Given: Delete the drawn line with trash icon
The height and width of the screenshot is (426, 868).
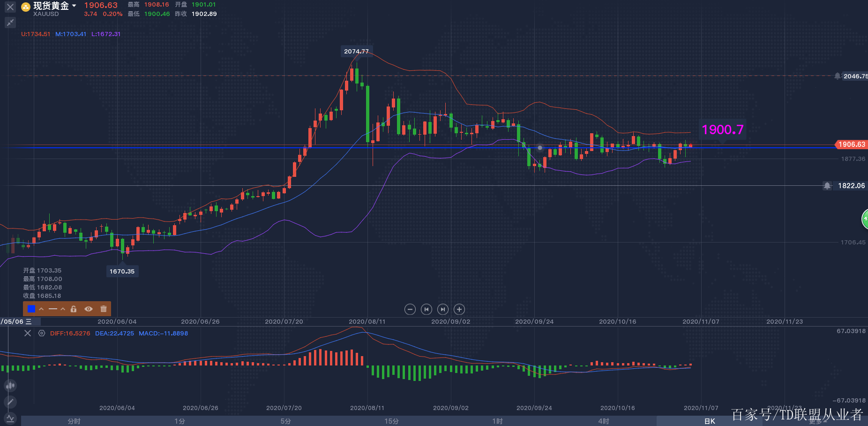Looking at the screenshot, I should [104, 309].
